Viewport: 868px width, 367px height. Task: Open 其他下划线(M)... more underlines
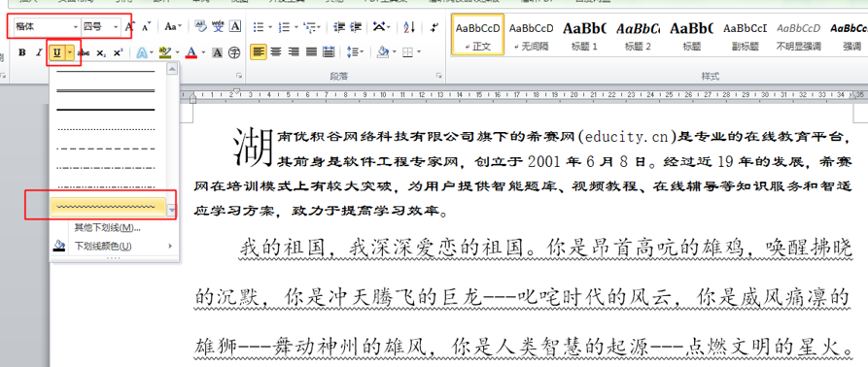(107, 228)
